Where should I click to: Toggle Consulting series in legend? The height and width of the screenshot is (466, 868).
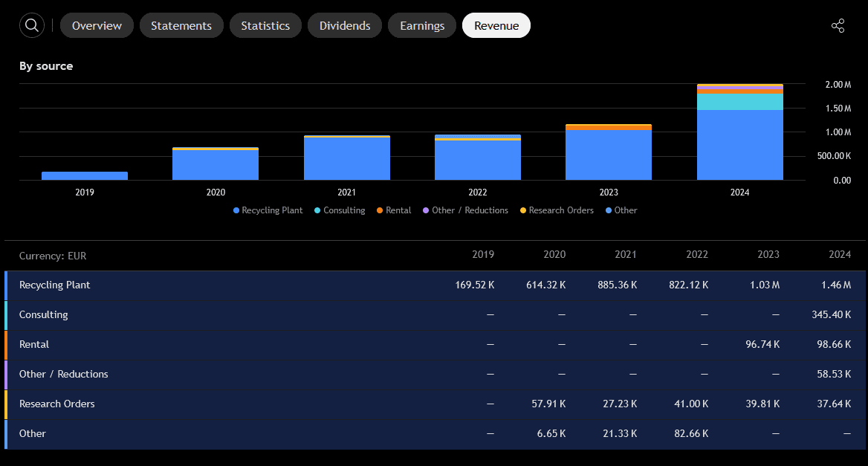(x=340, y=210)
